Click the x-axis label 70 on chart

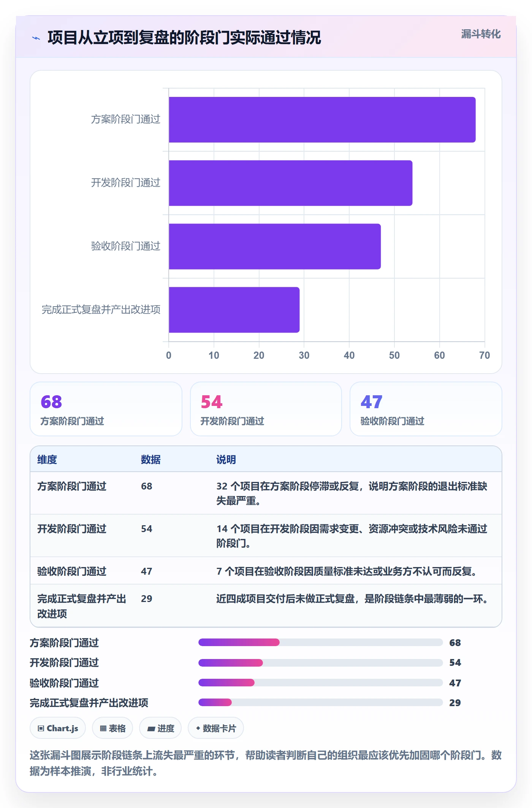click(x=484, y=355)
